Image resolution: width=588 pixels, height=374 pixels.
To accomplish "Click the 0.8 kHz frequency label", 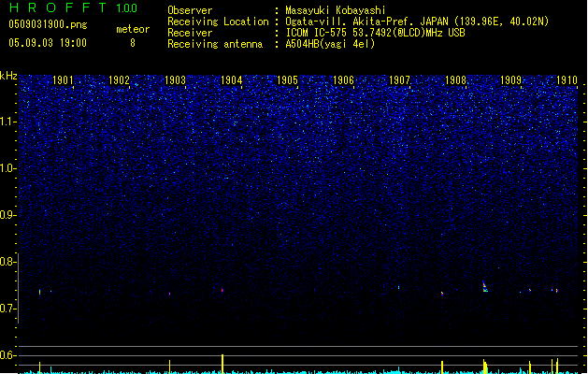I will pos(8,262).
